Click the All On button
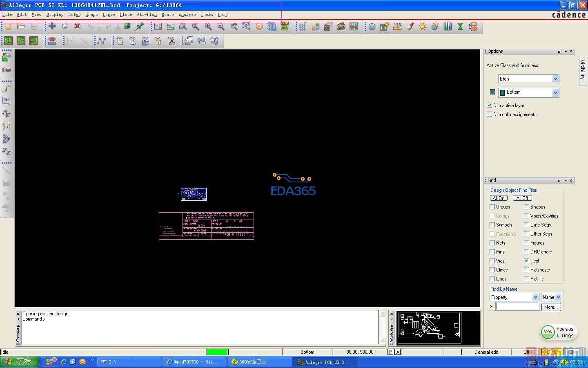This screenshot has width=588, height=368. 499,198
